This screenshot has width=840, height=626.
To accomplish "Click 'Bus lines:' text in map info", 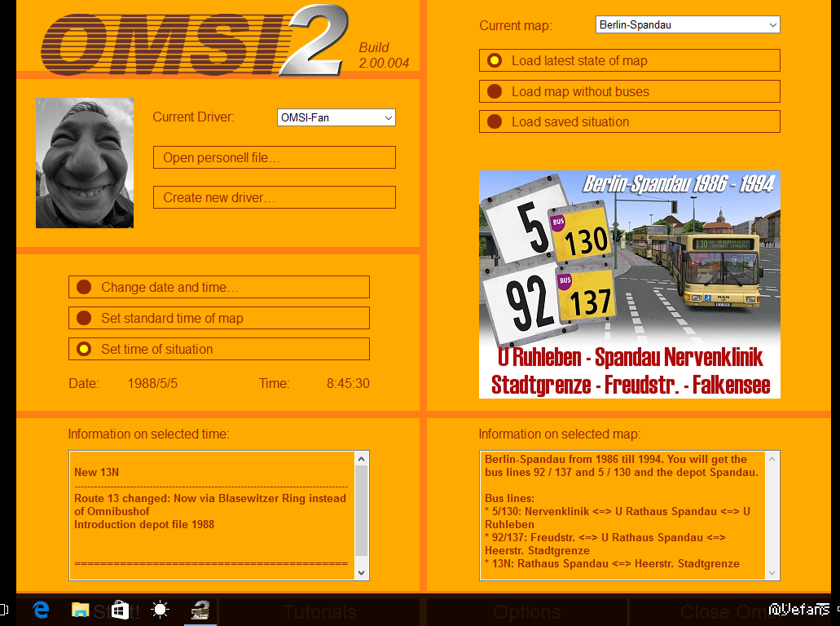I will [x=509, y=498].
